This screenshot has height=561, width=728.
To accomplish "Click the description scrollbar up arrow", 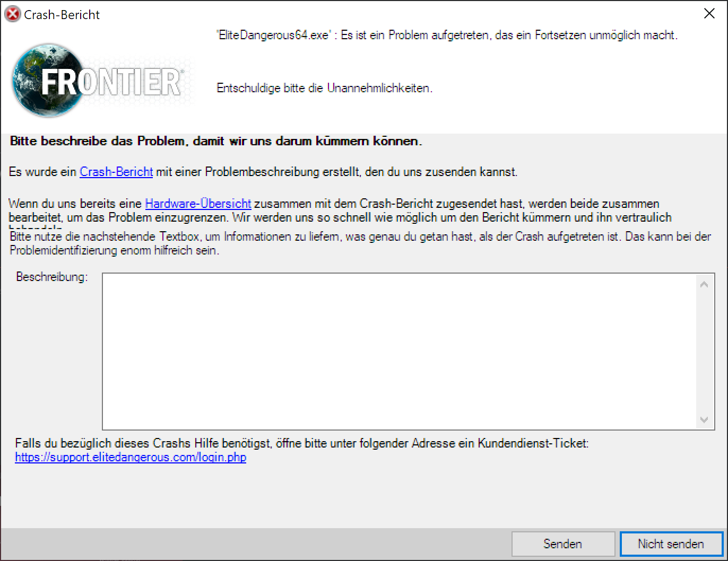I will 704,285.
